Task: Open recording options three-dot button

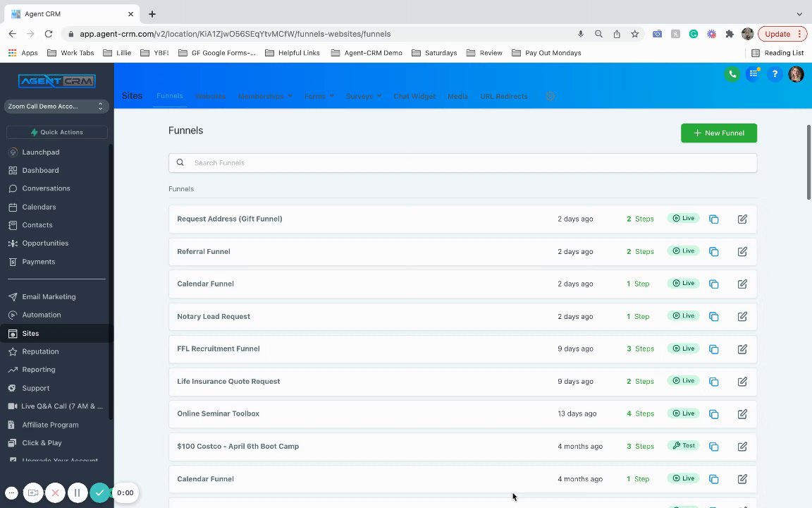Action: tap(11, 493)
